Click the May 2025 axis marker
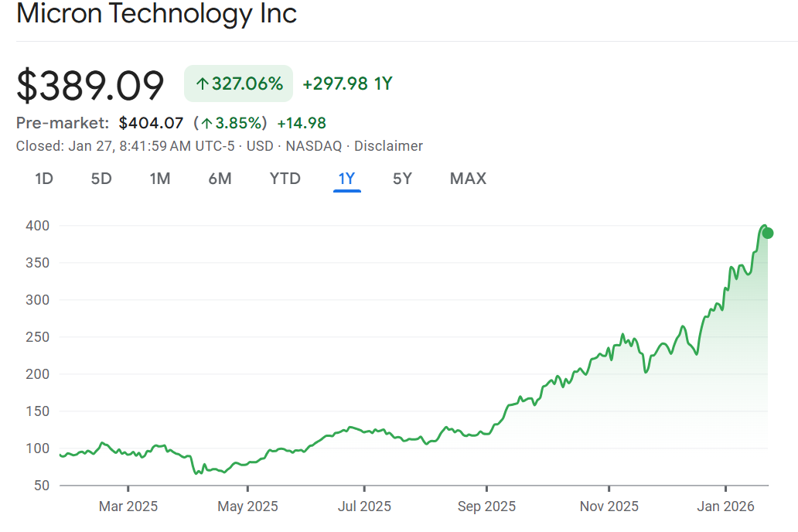The width and height of the screenshot is (798, 532). point(247,506)
